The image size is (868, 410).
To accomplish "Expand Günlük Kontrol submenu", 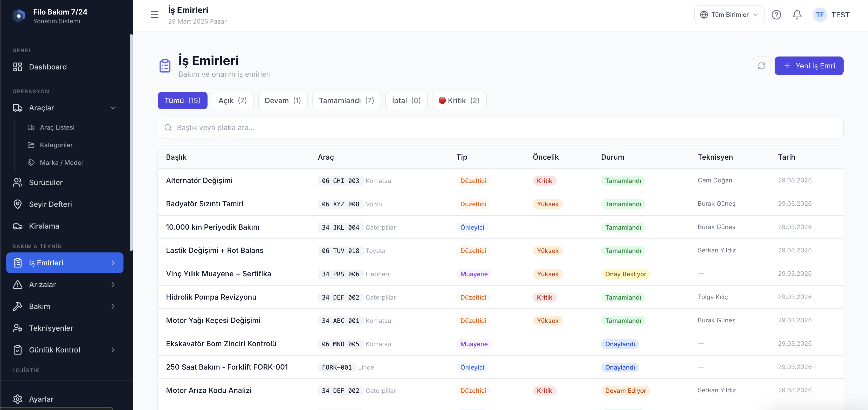I will 113,350.
